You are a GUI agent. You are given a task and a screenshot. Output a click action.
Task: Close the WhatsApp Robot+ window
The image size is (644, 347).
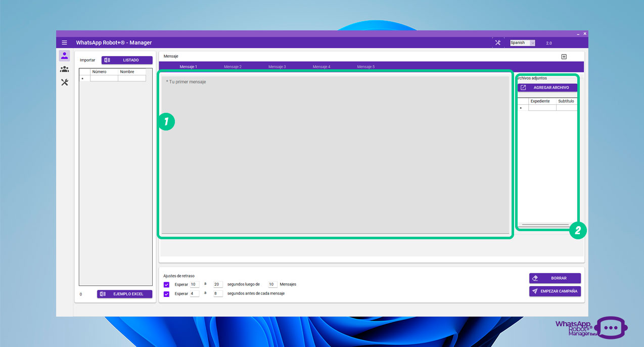585,33
